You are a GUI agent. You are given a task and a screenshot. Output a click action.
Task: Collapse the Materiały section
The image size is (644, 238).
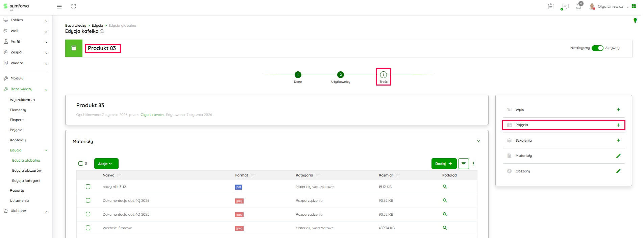(478, 141)
